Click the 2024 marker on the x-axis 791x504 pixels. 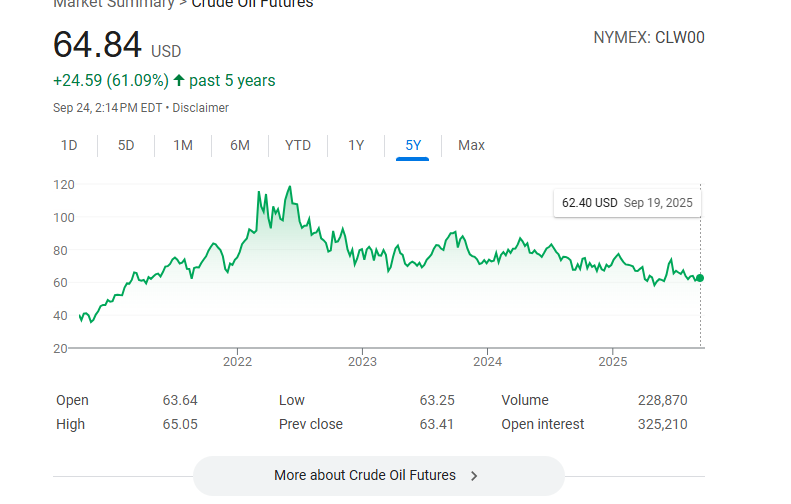click(x=487, y=362)
